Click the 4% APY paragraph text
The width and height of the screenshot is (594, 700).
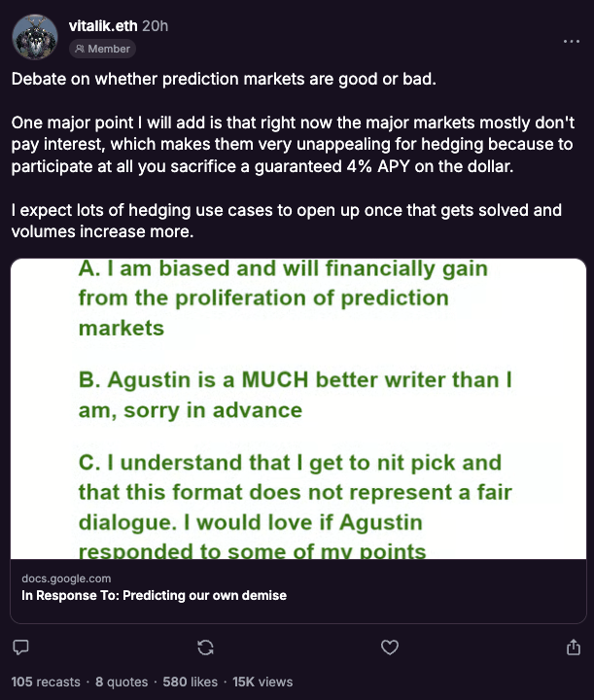pos(293,144)
